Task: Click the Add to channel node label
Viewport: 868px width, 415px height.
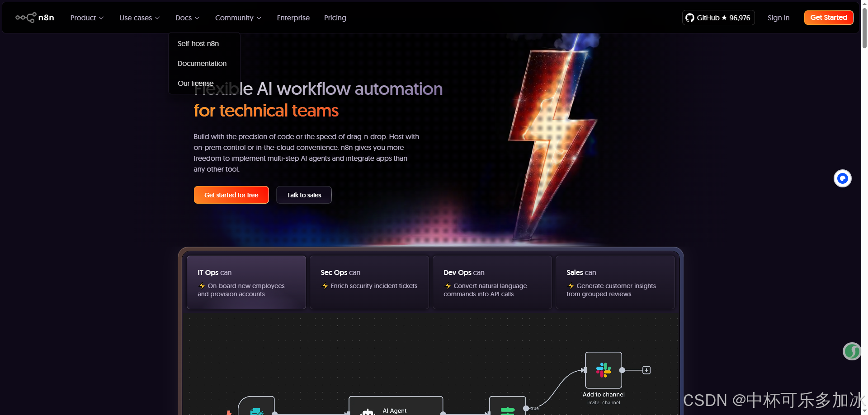Action: [x=604, y=394]
